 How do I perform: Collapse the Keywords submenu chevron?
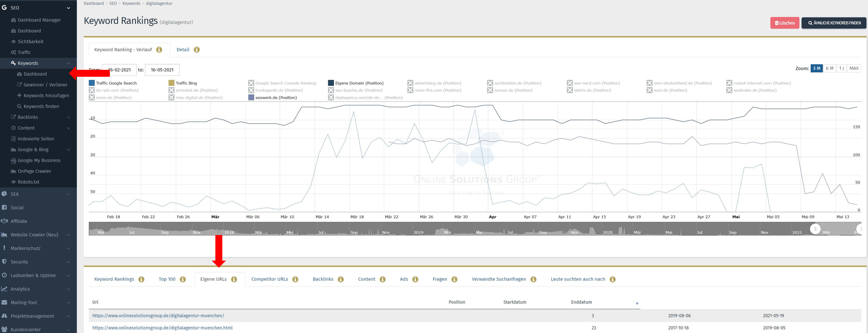[69, 63]
